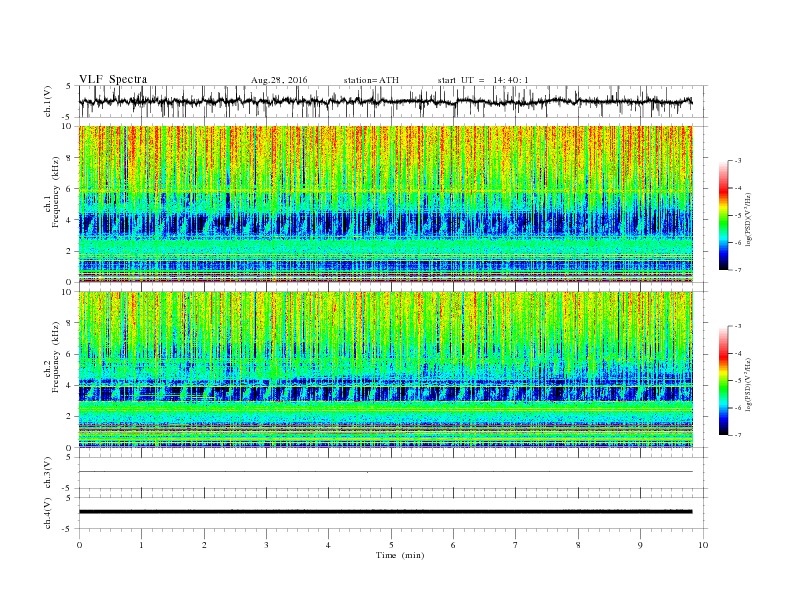Click the '-3' tick on ch.1 color bar
792x612 pixels.
tap(738, 161)
